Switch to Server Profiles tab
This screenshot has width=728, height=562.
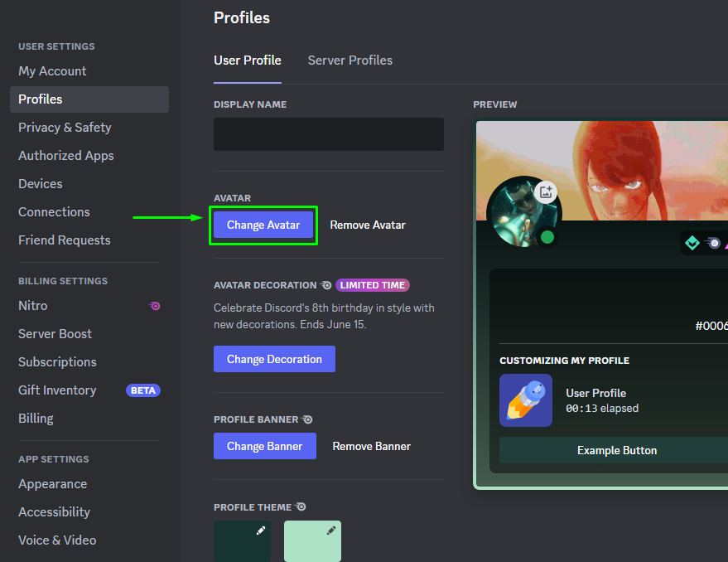coord(350,61)
